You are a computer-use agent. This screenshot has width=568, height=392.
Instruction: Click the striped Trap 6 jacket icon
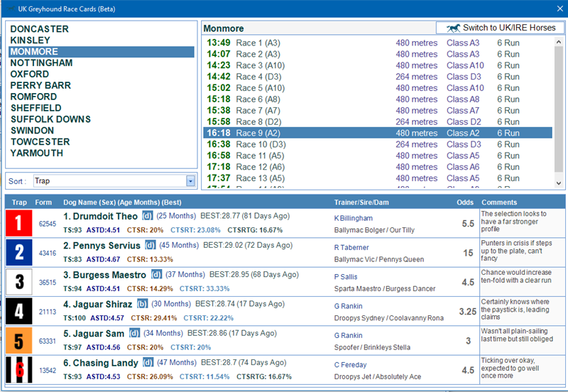(19, 369)
